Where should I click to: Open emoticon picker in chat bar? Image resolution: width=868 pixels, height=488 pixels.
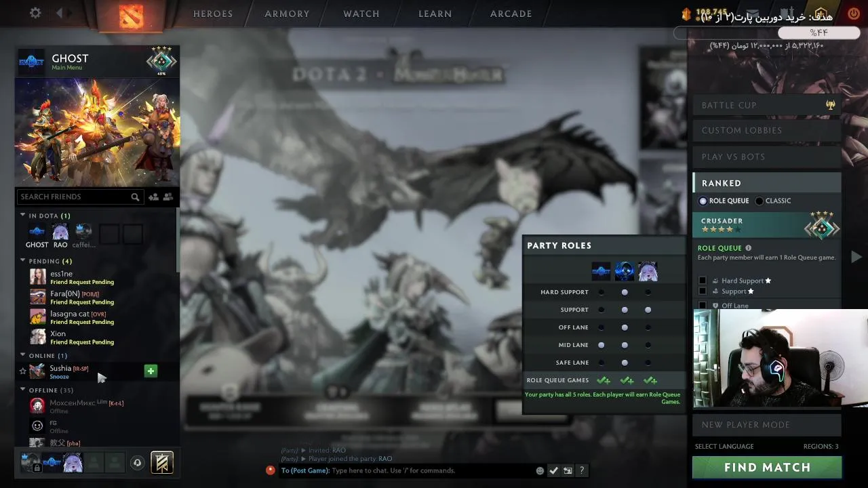pyautogui.click(x=540, y=470)
